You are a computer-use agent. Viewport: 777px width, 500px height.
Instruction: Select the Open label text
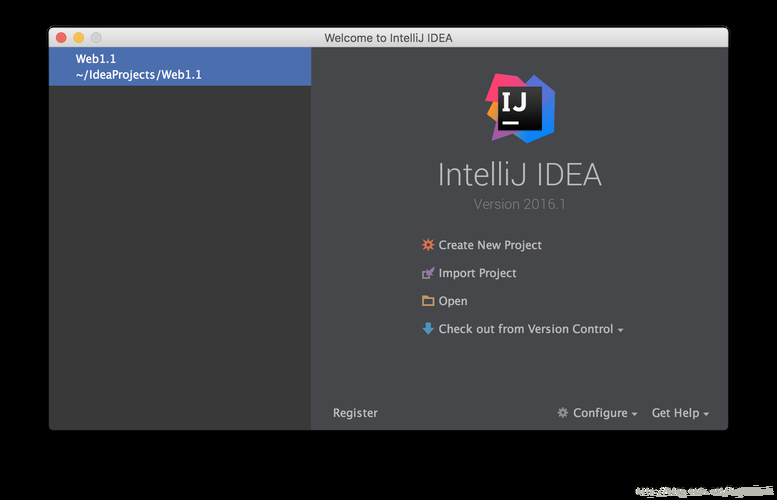pos(453,301)
